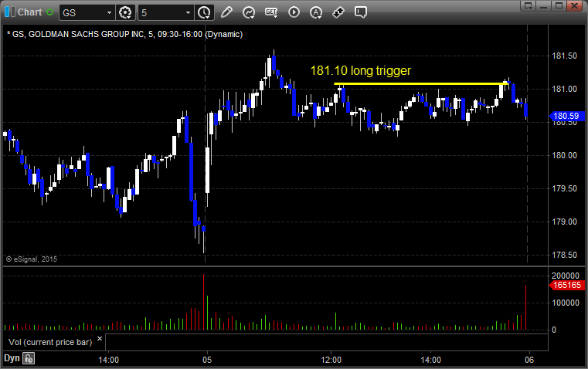This screenshot has height=369, width=588.
Task: Click the bar replay play button
Action: click(x=294, y=12)
